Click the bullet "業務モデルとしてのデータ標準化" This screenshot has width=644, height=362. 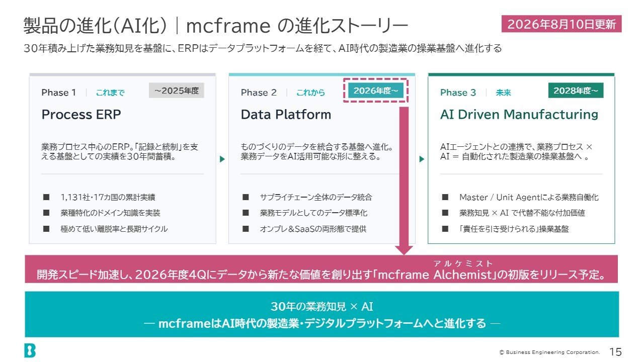(x=313, y=213)
